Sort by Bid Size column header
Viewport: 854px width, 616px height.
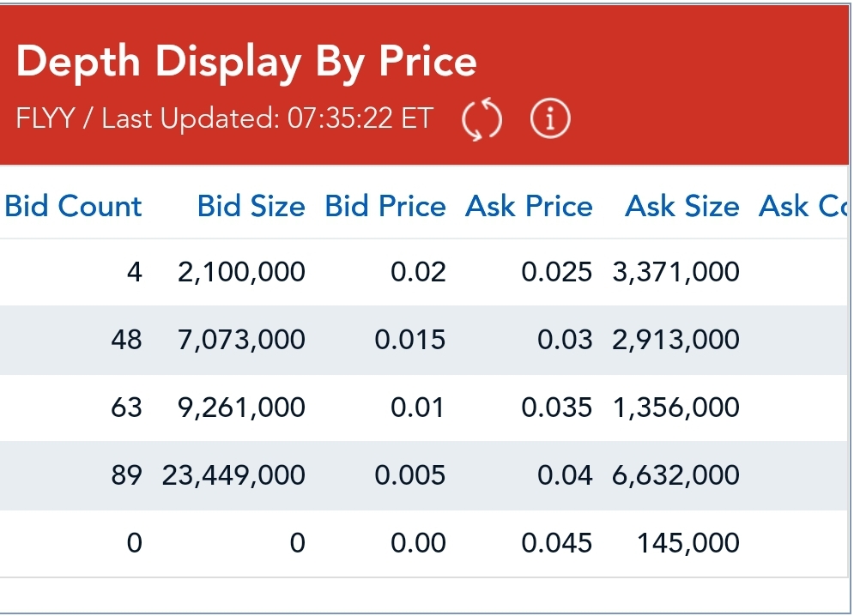[x=251, y=207]
